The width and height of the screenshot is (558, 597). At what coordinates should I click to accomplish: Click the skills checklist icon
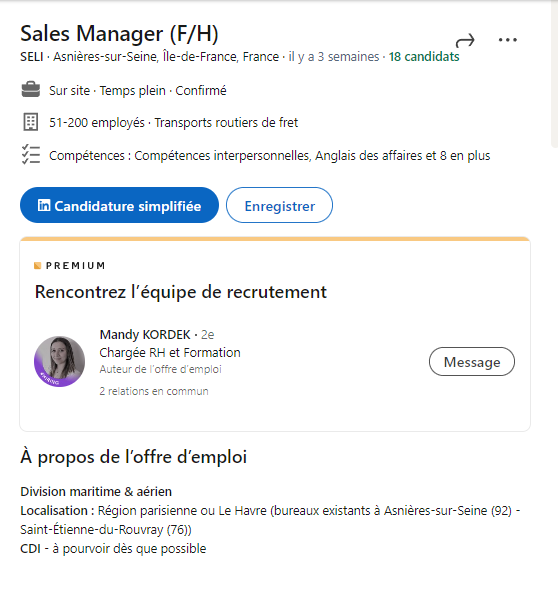point(31,155)
